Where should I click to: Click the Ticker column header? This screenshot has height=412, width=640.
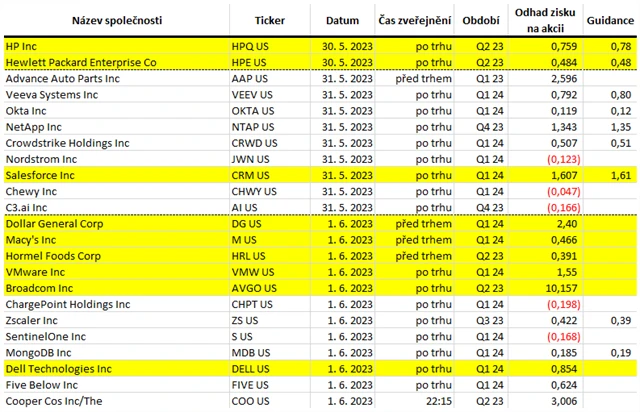[x=270, y=20]
